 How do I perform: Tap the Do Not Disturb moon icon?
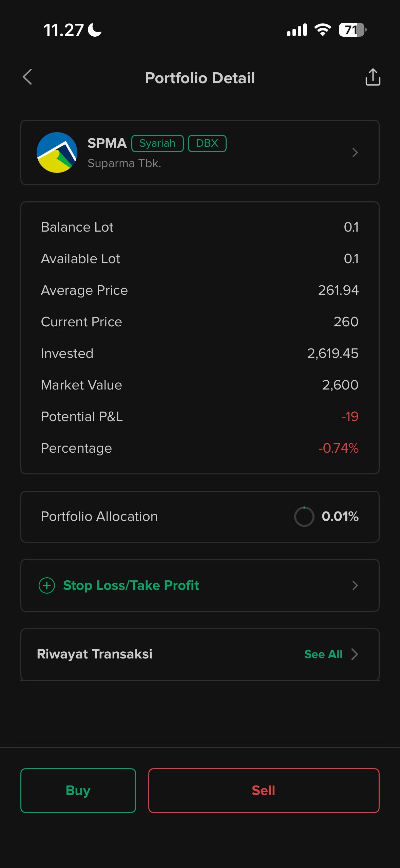tap(95, 30)
